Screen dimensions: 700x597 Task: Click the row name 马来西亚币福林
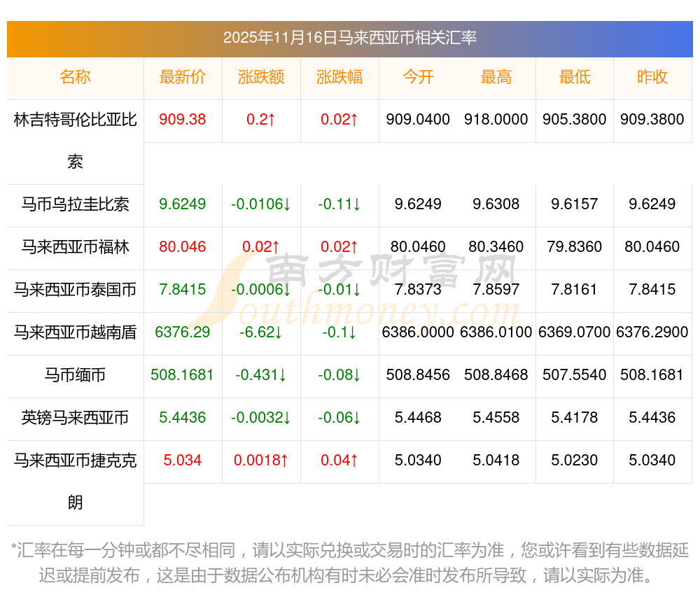click(x=75, y=247)
